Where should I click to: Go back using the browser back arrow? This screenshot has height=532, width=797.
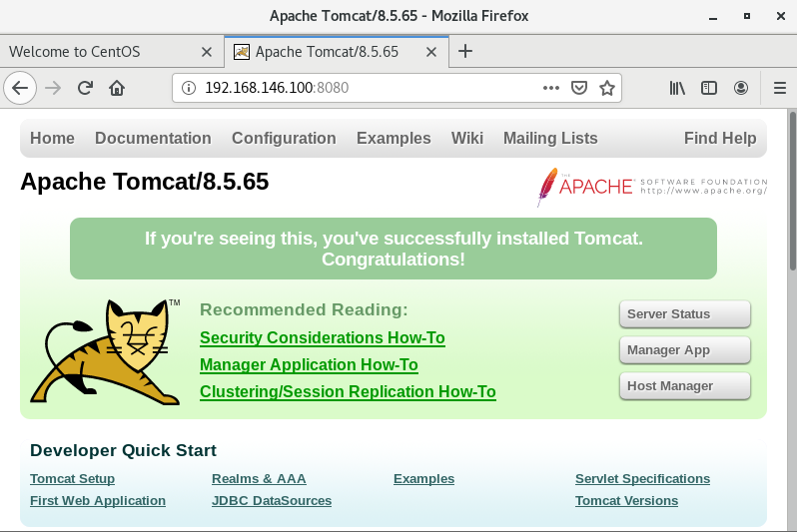click(20, 88)
